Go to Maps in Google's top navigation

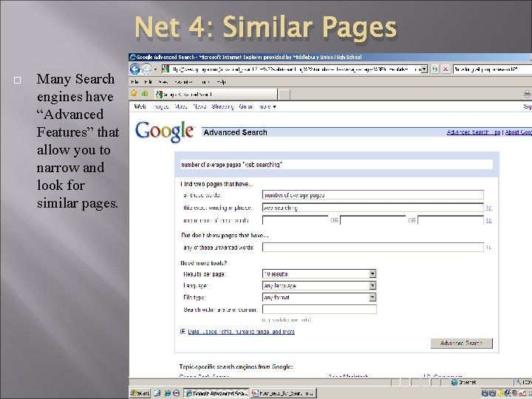pos(181,106)
